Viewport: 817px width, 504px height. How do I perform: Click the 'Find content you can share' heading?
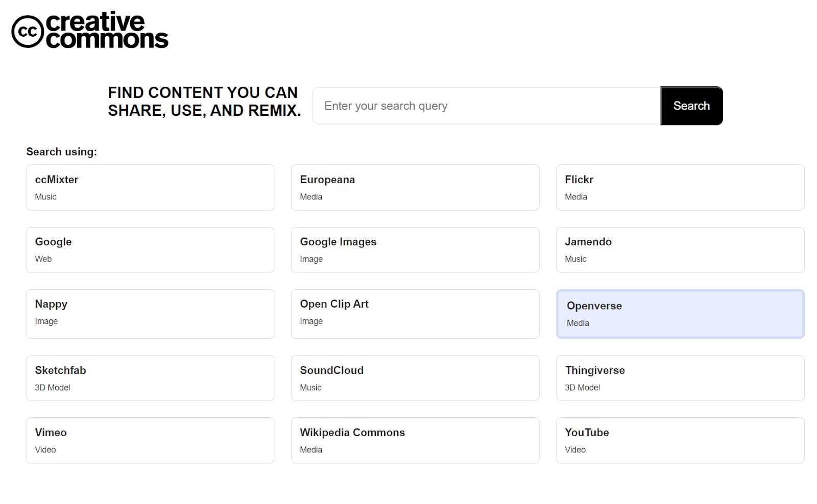pos(204,102)
